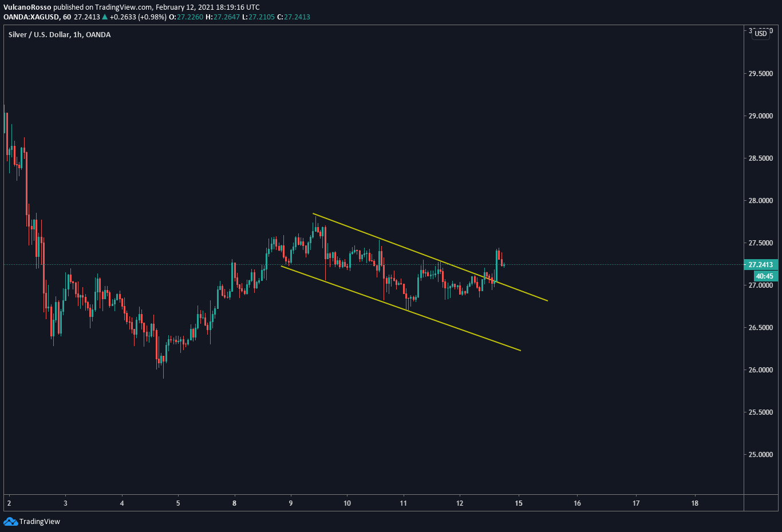
Task: Click the 27.0000 price axis label
Action: (761, 285)
